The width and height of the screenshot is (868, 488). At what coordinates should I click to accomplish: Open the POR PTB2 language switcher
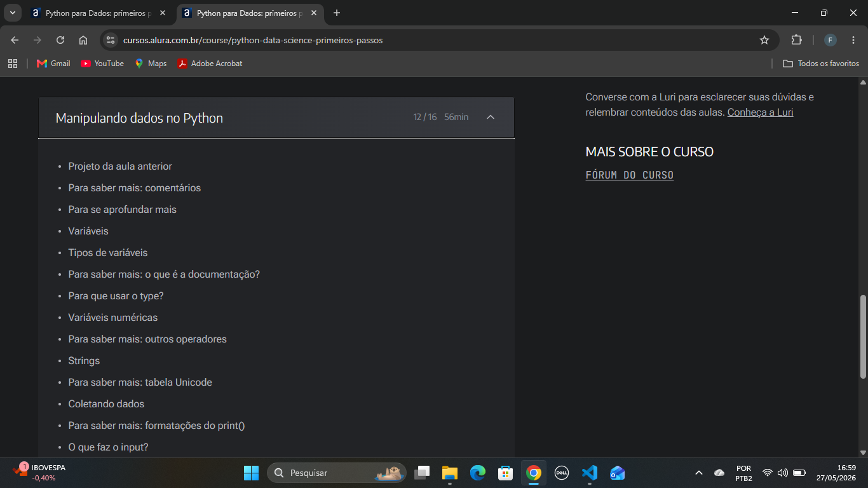click(743, 473)
